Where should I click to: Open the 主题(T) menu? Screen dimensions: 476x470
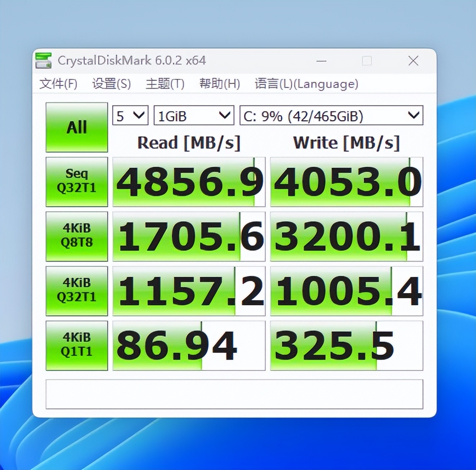tap(165, 84)
